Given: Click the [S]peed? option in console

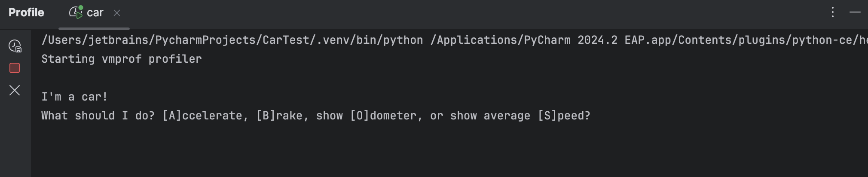Looking at the screenshot, I should click(564, 116).
